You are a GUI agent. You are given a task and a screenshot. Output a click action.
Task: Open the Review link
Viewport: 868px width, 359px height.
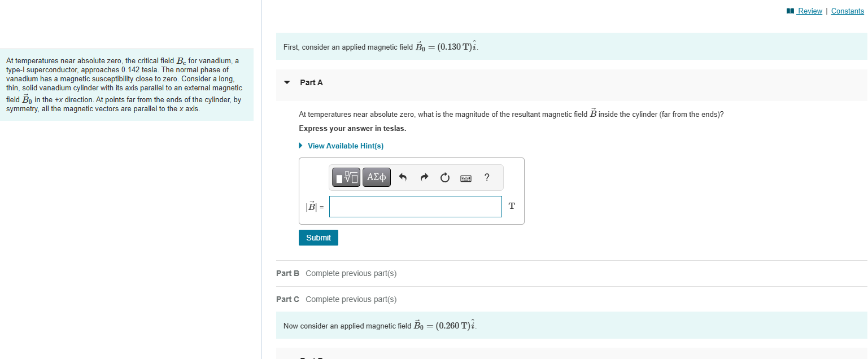coord(809,10)
